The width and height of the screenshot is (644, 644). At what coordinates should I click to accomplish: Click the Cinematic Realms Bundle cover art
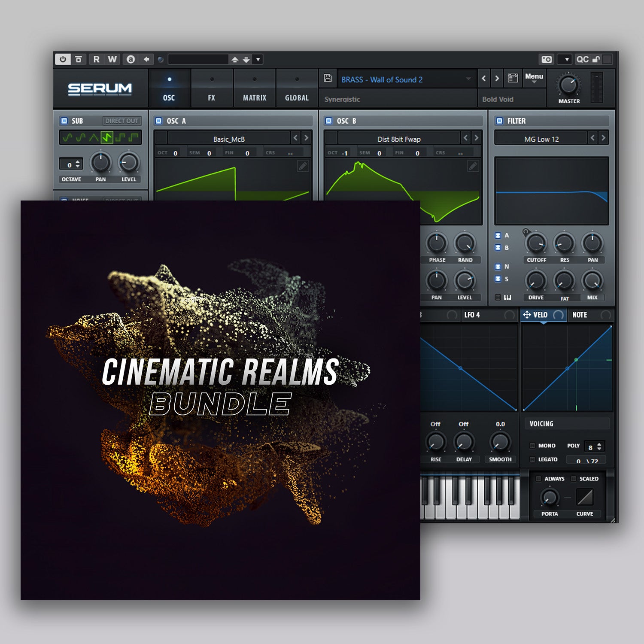[x=220, y=400]
